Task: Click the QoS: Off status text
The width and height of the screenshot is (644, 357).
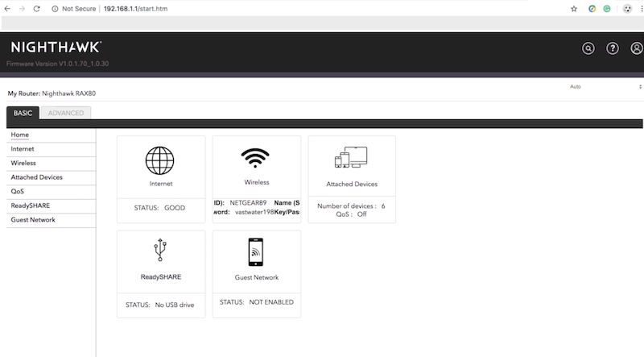Action: click(351, 214)
